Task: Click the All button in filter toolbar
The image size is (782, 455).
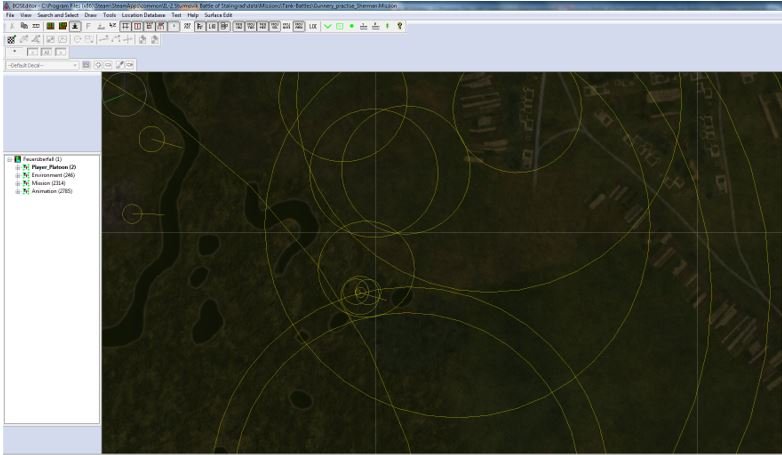Action: click(x=45, y=51)
